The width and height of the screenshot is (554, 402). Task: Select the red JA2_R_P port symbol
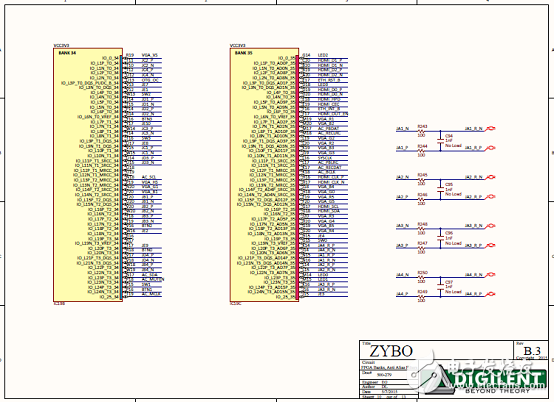(490, 197)
